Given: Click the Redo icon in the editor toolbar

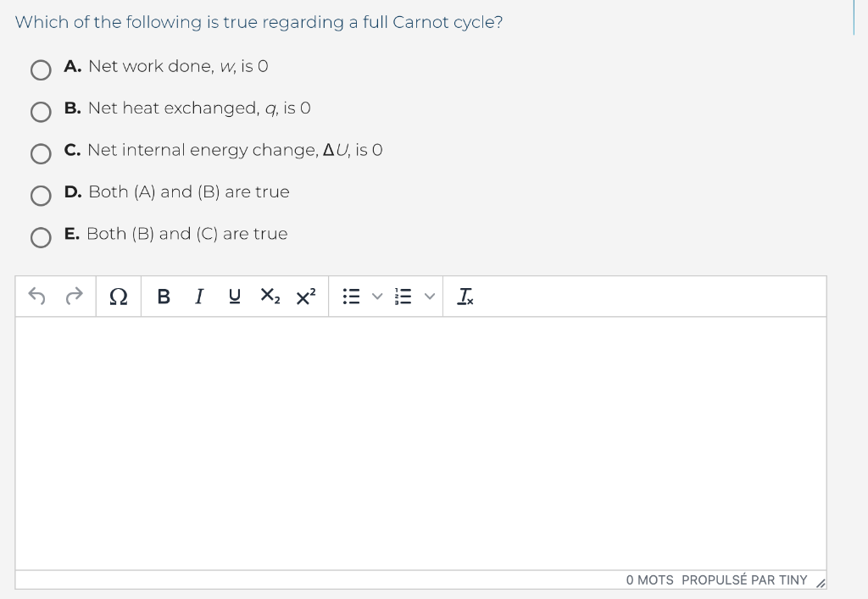Looking at the screenshot, I should click(x=74, y=296).
